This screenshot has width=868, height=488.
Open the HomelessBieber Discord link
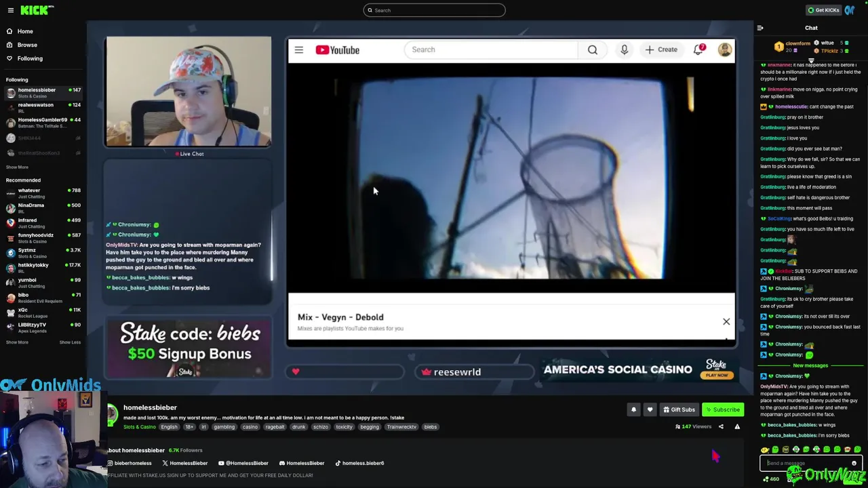[302, 463]
